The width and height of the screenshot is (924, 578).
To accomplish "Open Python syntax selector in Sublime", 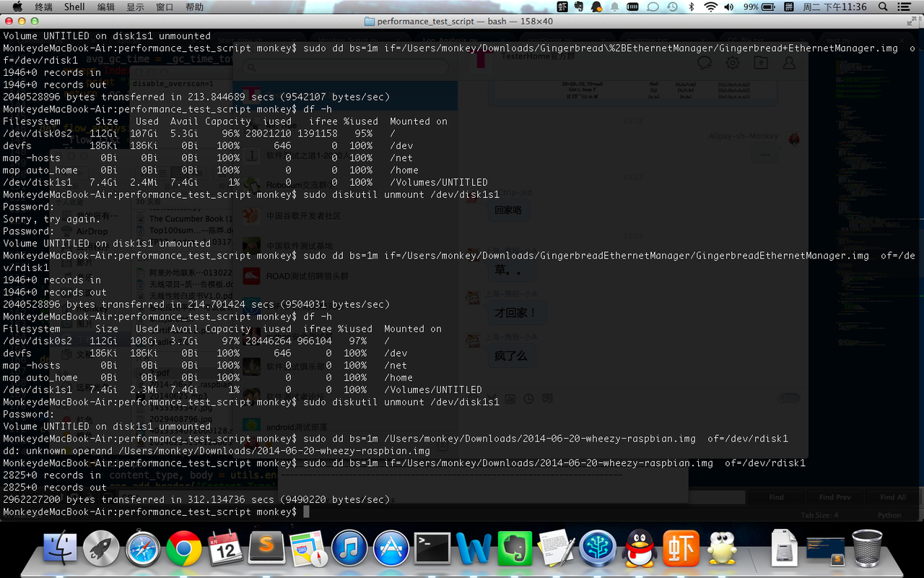I will pos(889,515).
